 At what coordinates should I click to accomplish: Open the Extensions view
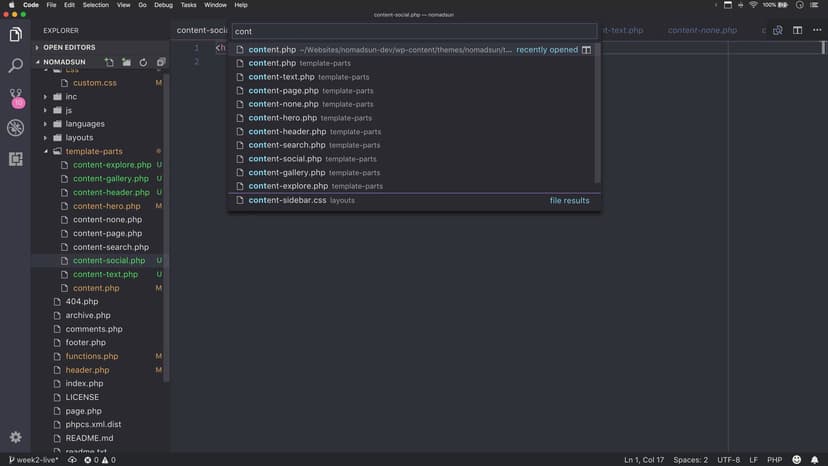pyautogui.click(x=15, y=158)
